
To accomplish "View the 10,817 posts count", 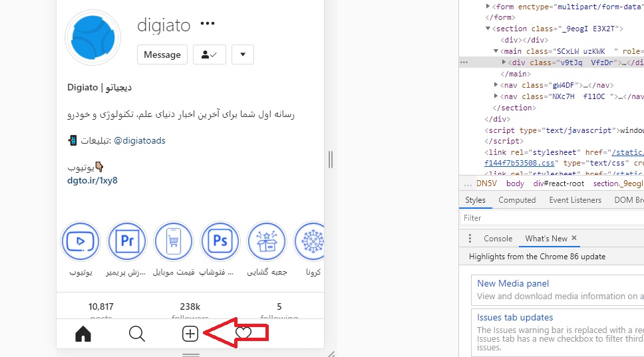I will click(101, 306).
